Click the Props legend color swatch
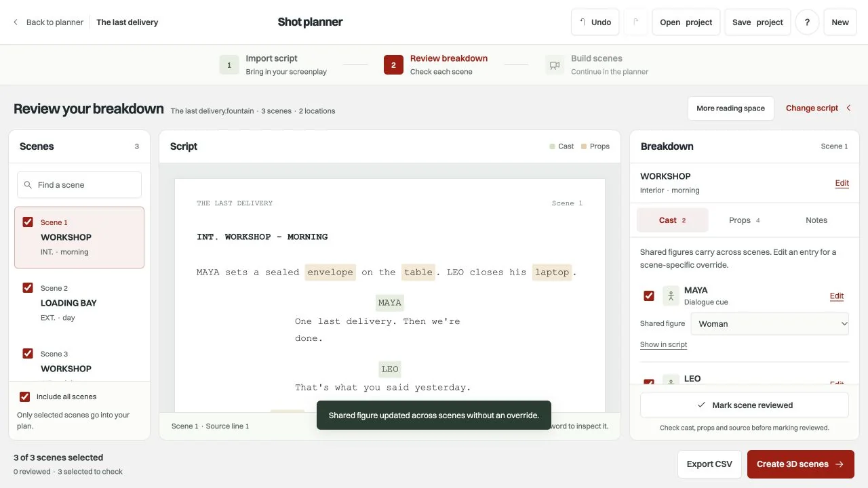Image resolution: width=868 pixels, height=488 pixels. click(584, 146)
